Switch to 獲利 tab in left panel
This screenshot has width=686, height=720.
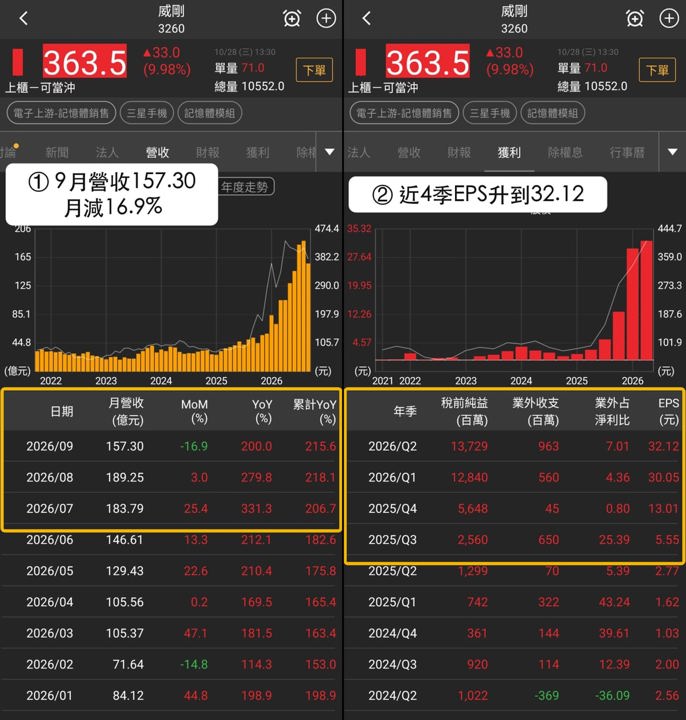point(258,152)
